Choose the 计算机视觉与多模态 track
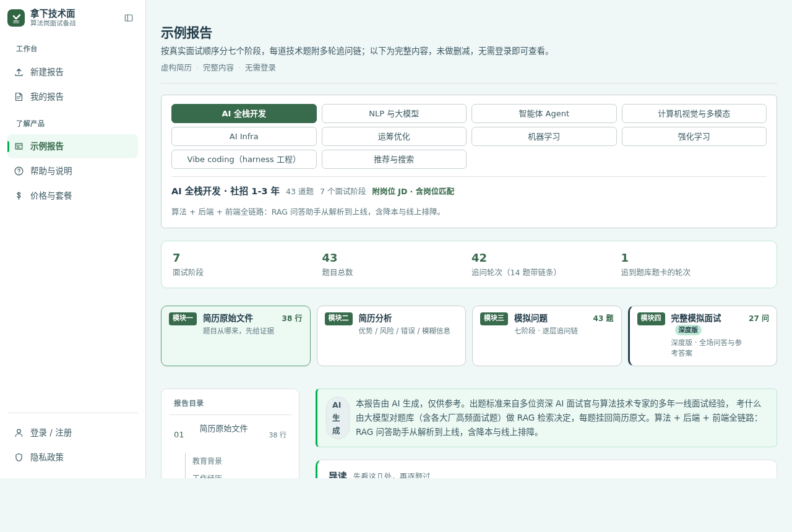 [x=694, y=114]
